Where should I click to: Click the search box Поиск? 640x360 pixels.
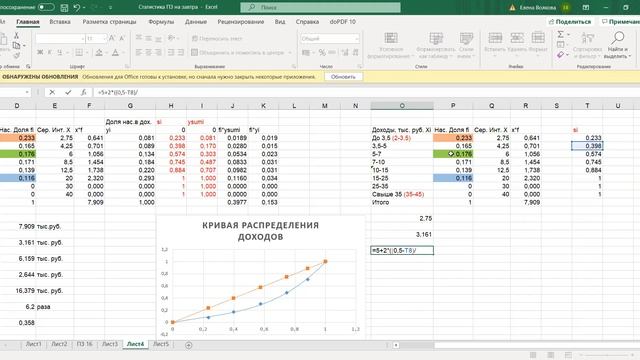320,7
